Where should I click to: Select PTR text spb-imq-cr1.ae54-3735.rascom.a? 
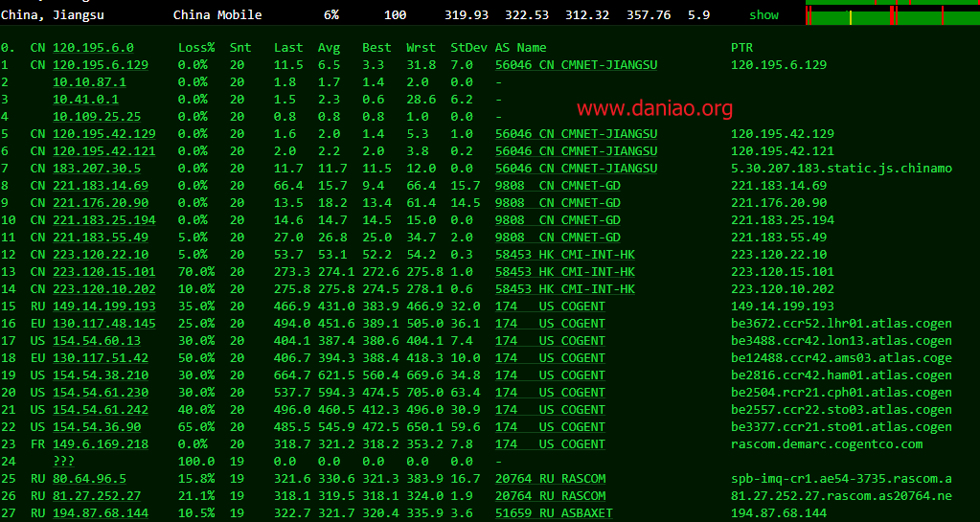point(841,479)
